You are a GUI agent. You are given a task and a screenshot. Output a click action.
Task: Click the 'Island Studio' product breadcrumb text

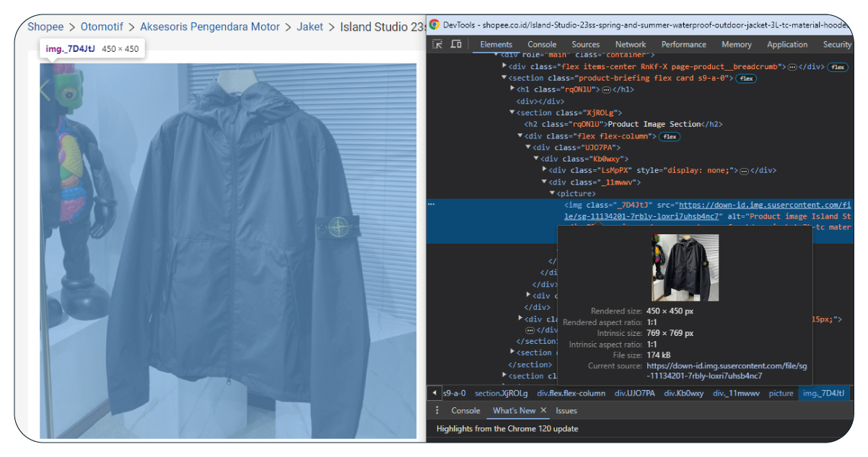point(383,27)
